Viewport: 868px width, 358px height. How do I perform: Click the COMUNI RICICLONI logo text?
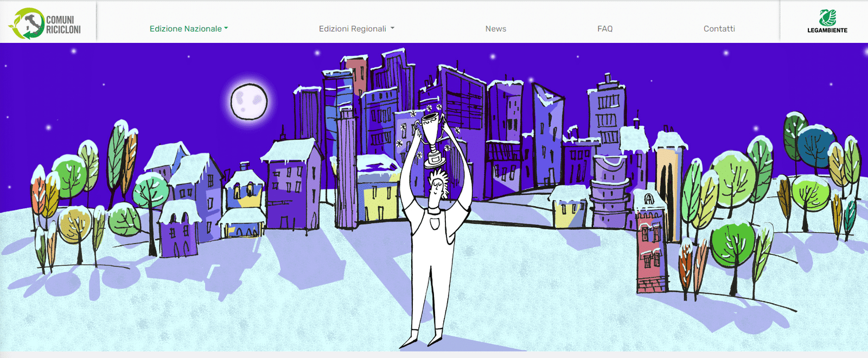[63, 24]
